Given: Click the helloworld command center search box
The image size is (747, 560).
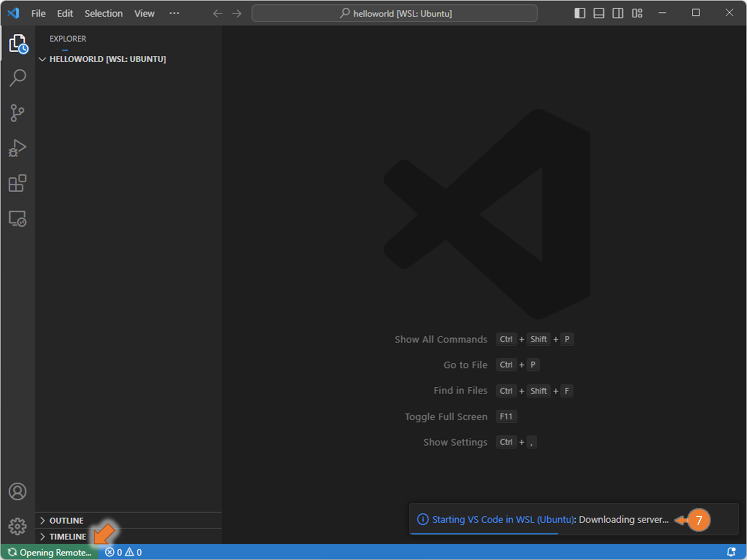Looking at the screenshot, I should tap(394, 13).
